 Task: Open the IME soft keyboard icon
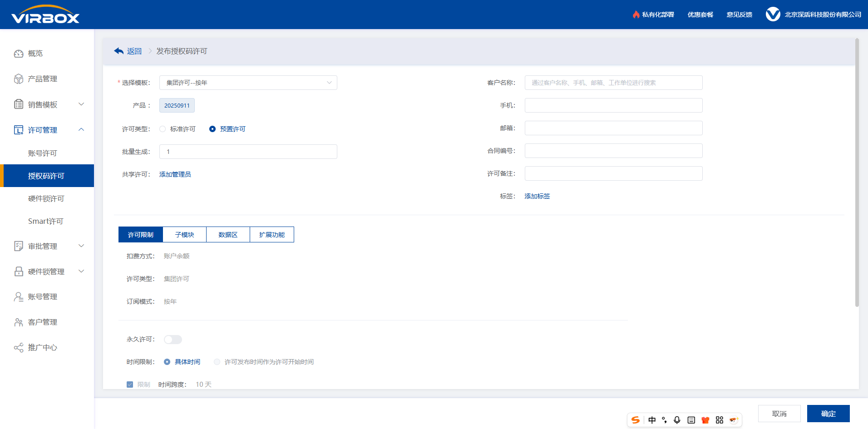tap(691, 420)
